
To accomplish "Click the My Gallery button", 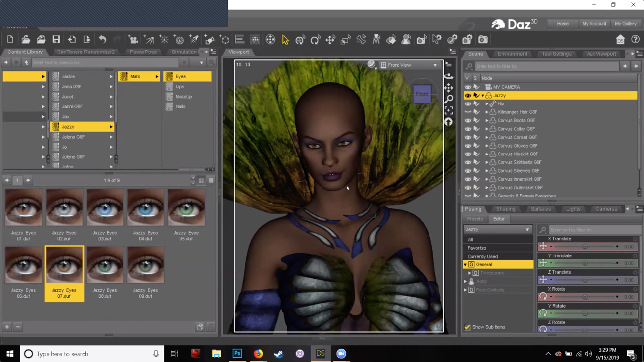I will (x=626, y=24).
